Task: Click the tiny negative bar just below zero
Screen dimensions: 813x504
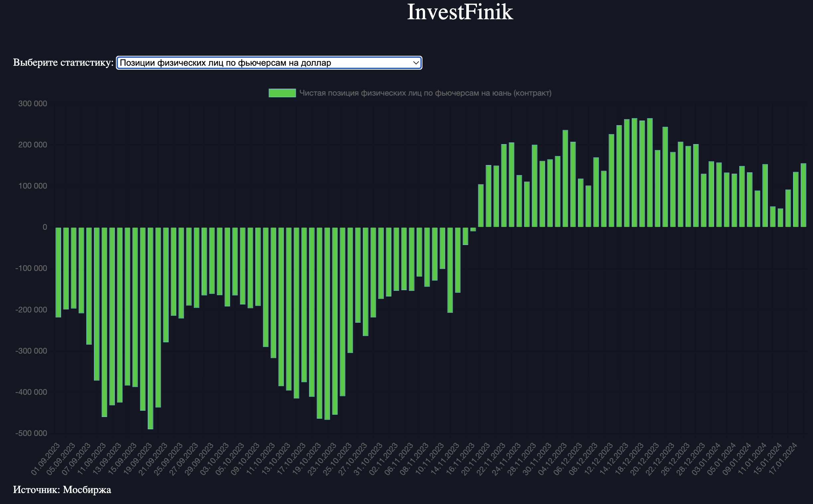Action: click(x=473, y=229)
